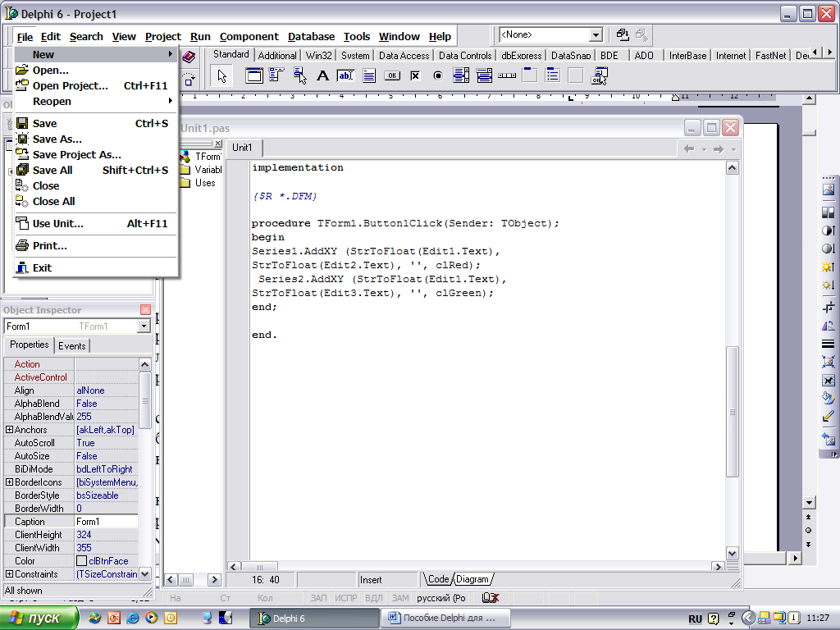Click the navigate Back arrow in code editor
This screenshot has width=840, height=630.
(x=689, y=149)
